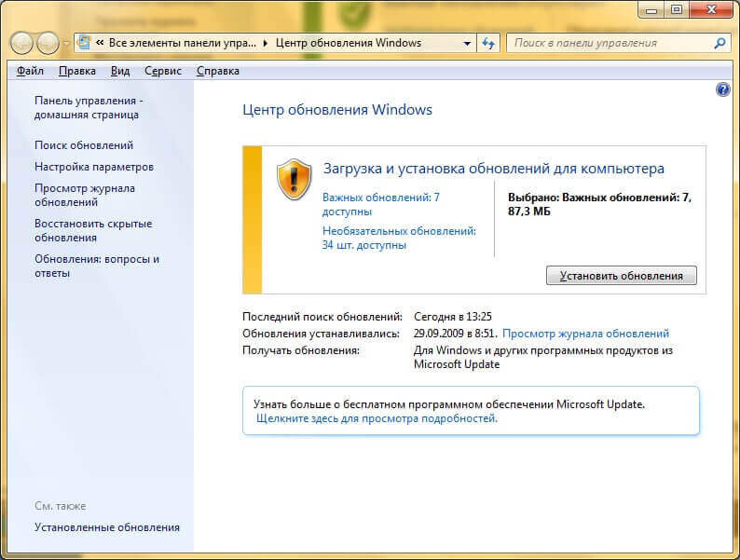Viewport: 740px width, 560px height.
Task: Open recent pages dropdown beside navigation arrows
Action: point(66,44)
